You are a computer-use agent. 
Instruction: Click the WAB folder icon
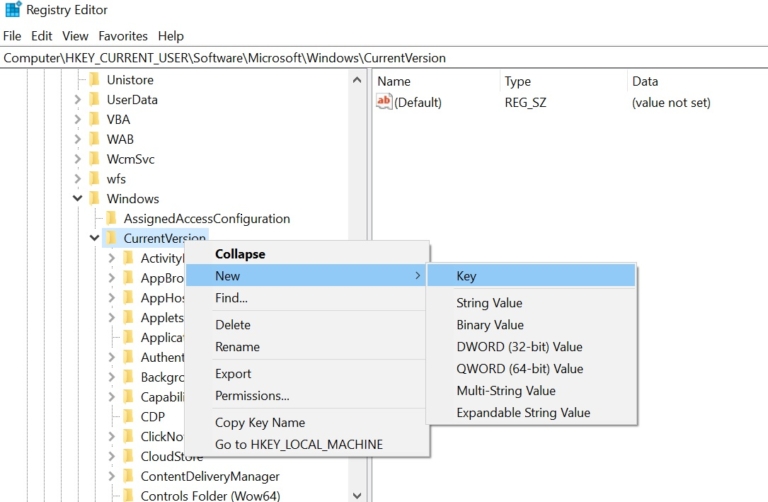[x=95, y=139]
